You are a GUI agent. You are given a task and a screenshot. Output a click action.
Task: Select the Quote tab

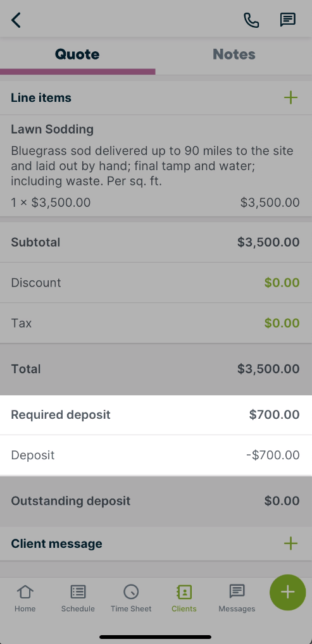coord(77,54)
